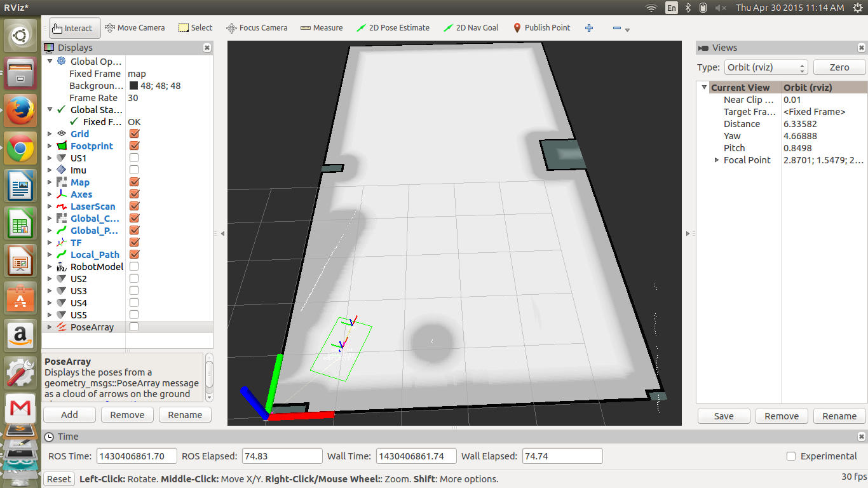Activate 2D Nav Goal tool
Viewport: 868px width, 488px height.
tap(471, 28)
